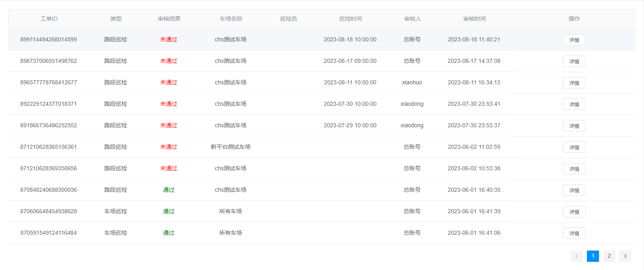Open 详情 for work order 896577778768412677

pos(574,83)
